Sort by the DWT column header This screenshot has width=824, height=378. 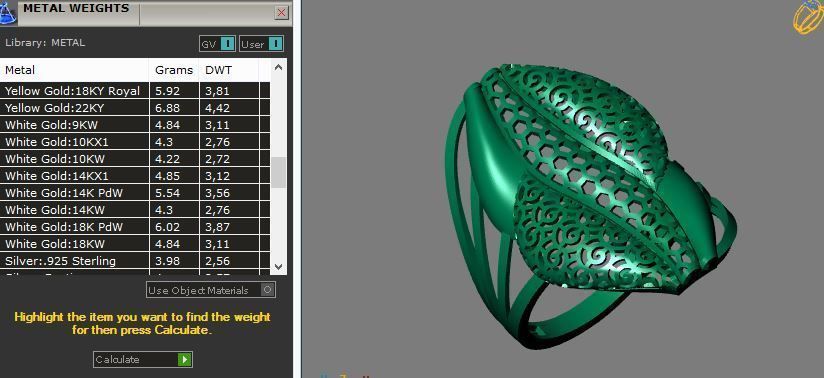(x=229, y=70)
